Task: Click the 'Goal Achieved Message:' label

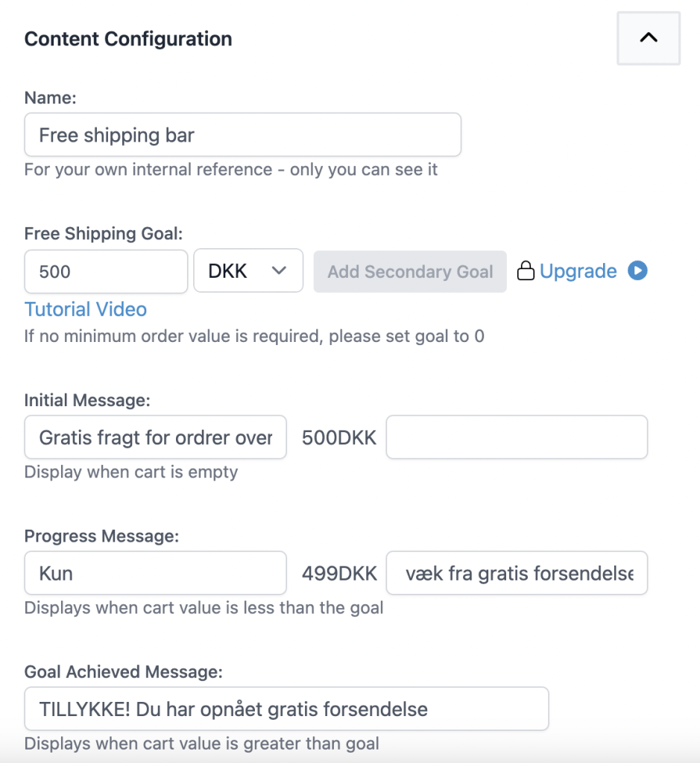Action: pos(123,671)
